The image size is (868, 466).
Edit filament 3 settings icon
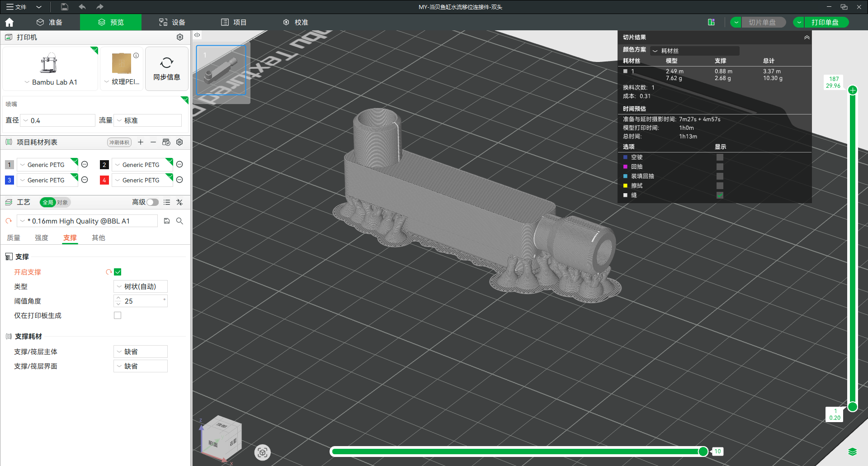pyautogui.click(x=85, y=180)
